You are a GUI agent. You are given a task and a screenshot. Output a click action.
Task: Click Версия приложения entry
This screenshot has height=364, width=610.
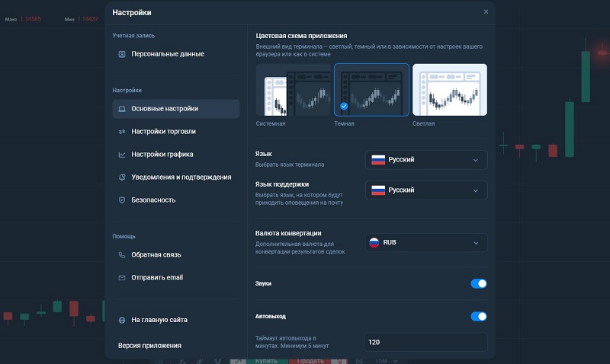click(149, 346)
